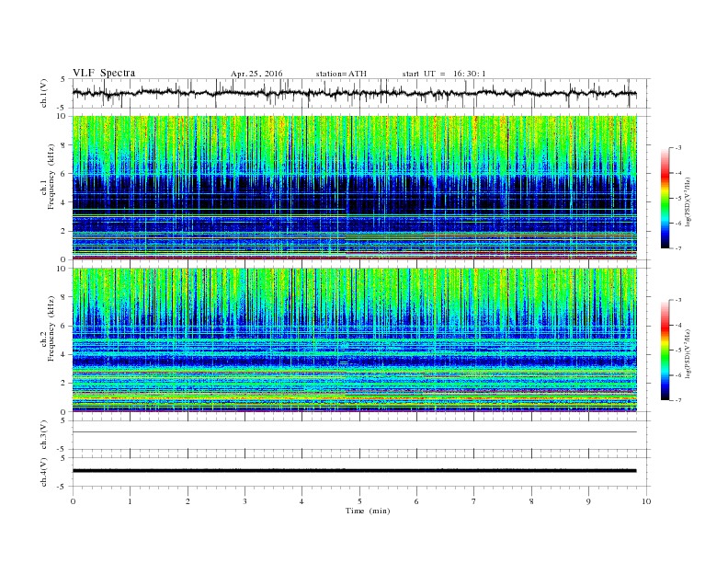
Task: Click the "ch.4(V)" axis label
Action: (44, 472)
